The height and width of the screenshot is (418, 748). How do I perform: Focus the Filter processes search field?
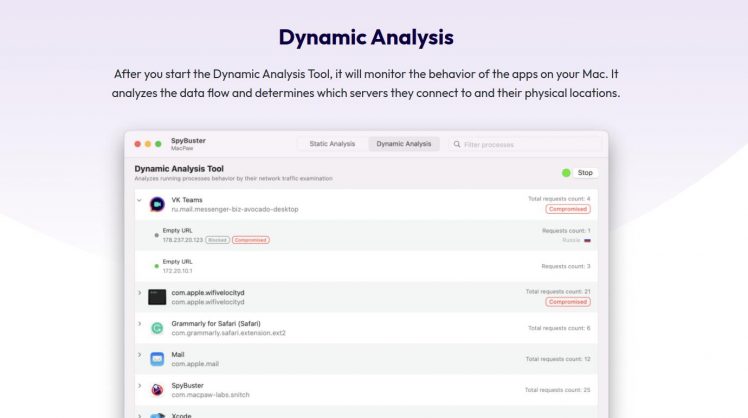point(525,144)
